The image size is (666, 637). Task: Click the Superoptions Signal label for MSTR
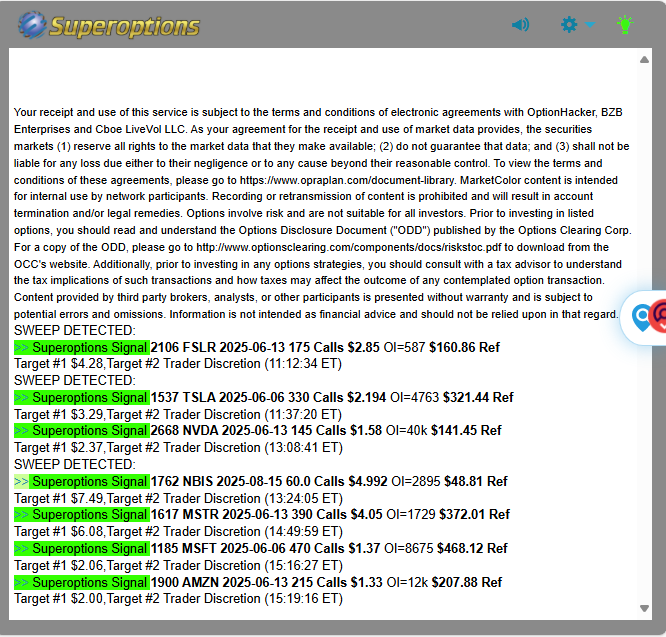tap(82, 515)
